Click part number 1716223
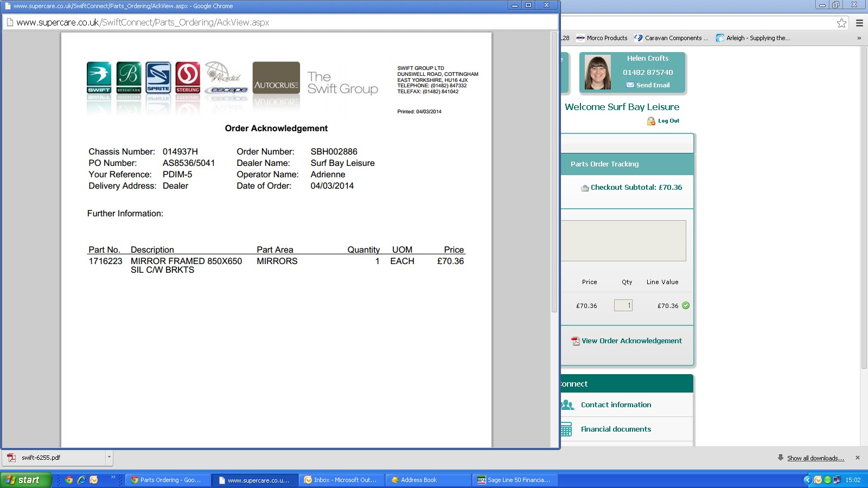Screen dimensions: 868x488 click(x=105, y=261)
